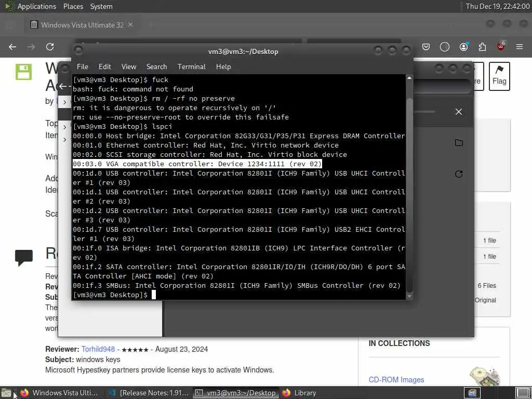Image resolution: width=532 pixels, height=399 pixels.
Task: Open the terminal Edit menu
Action: [x=105, y=66]
